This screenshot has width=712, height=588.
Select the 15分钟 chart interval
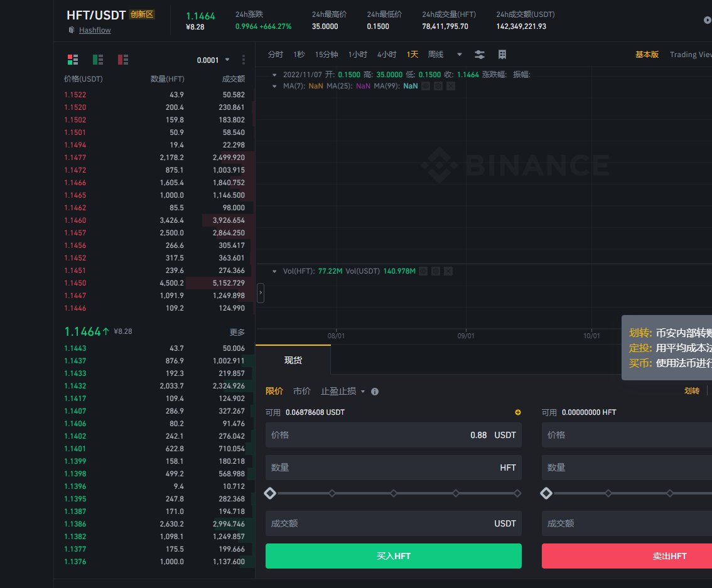tap(326, 55)
